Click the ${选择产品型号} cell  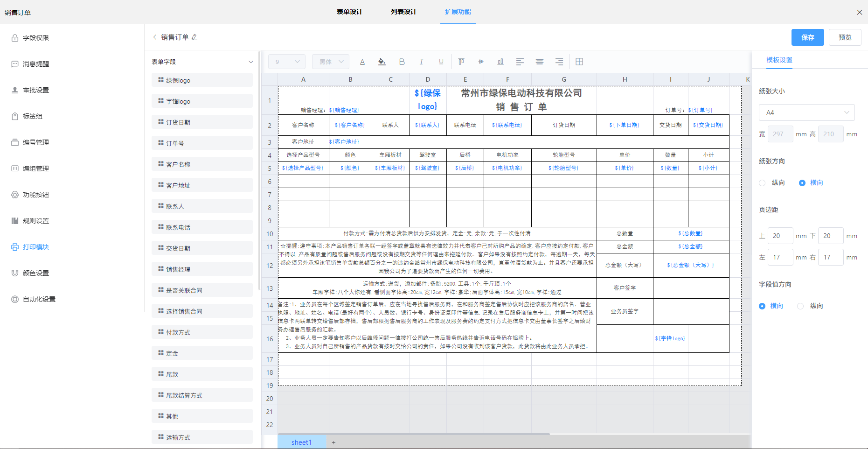point(303,168)
